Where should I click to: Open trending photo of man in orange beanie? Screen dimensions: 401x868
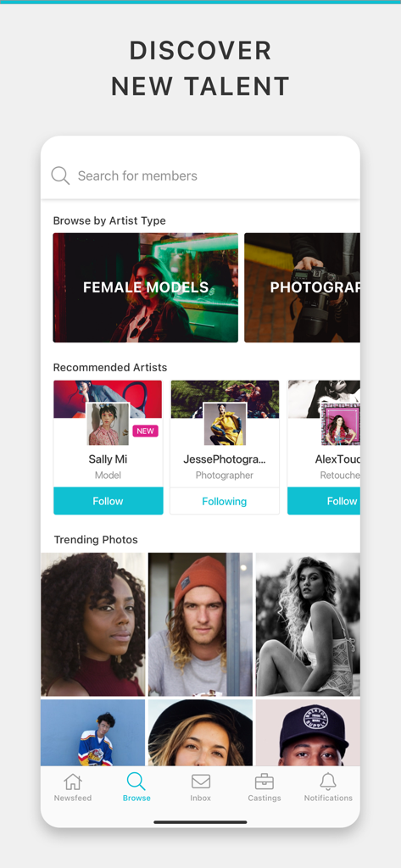(200, 624)
